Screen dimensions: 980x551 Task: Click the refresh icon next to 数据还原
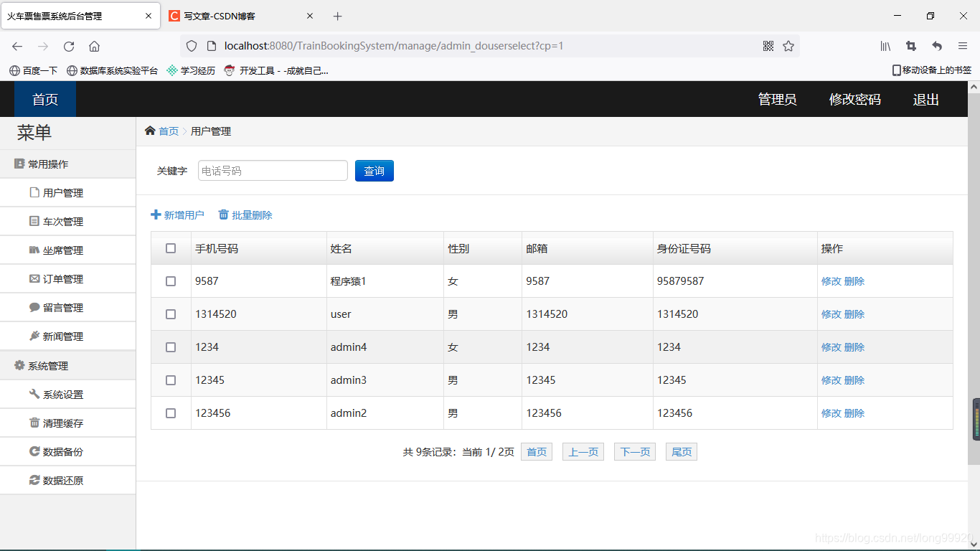point(34,480)
